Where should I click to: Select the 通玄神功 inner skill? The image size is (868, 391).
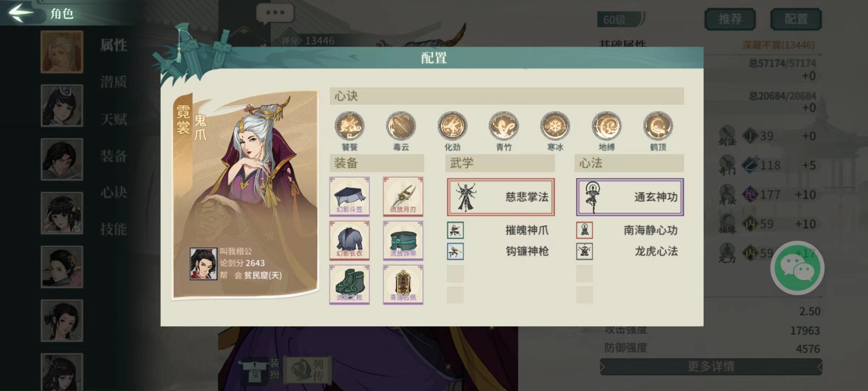(x=630, y=197)
